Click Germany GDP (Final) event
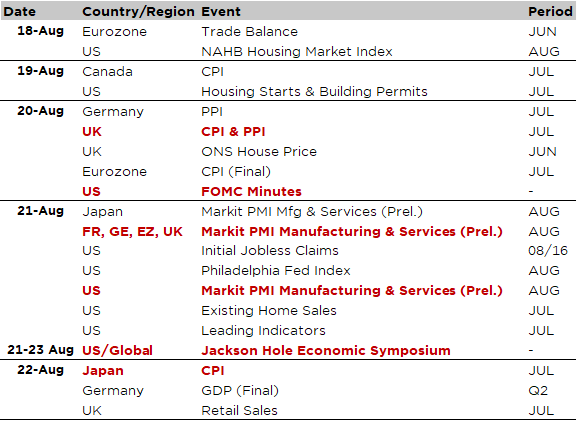The height and width of the screenshot is (421, 577). tap(240, 390)
